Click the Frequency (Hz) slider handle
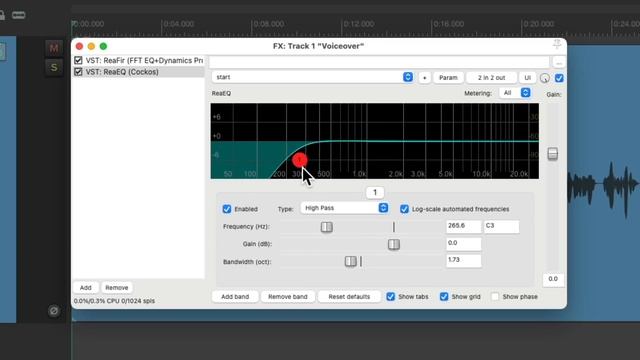640x360 pixels. (327, 227)
